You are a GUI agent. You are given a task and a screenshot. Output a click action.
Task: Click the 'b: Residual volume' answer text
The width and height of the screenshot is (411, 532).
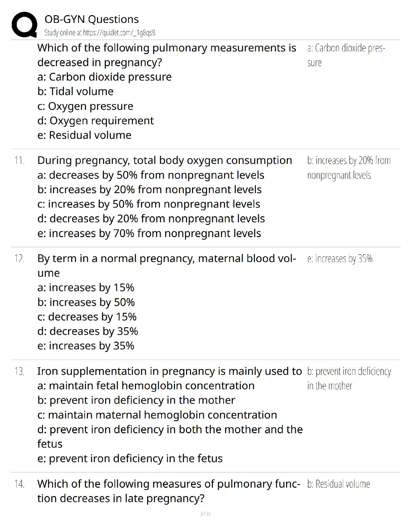click(x=338, y=484)
